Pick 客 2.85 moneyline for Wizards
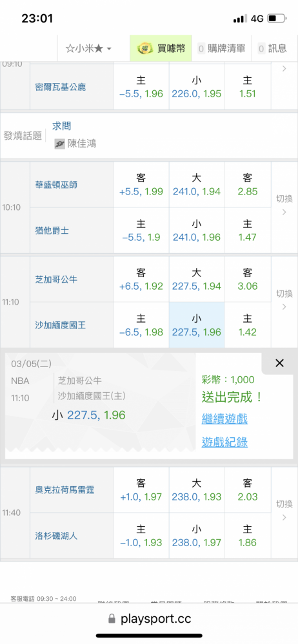The height and width of the screenshot is (644, 298). pyautogui.click(x=248, y=184)
